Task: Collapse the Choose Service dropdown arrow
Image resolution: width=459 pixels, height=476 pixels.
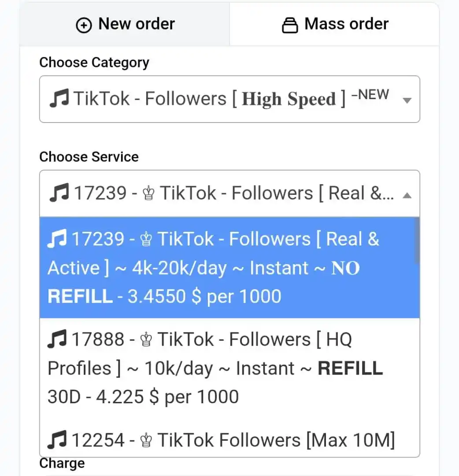Action: pos(407,195)
